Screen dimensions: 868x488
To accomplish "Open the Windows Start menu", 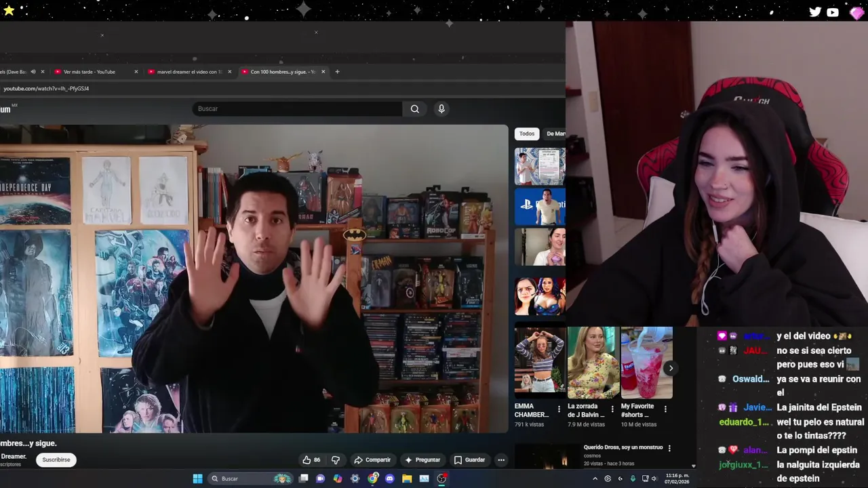I will pyautogui.click(x=197, y=479).
